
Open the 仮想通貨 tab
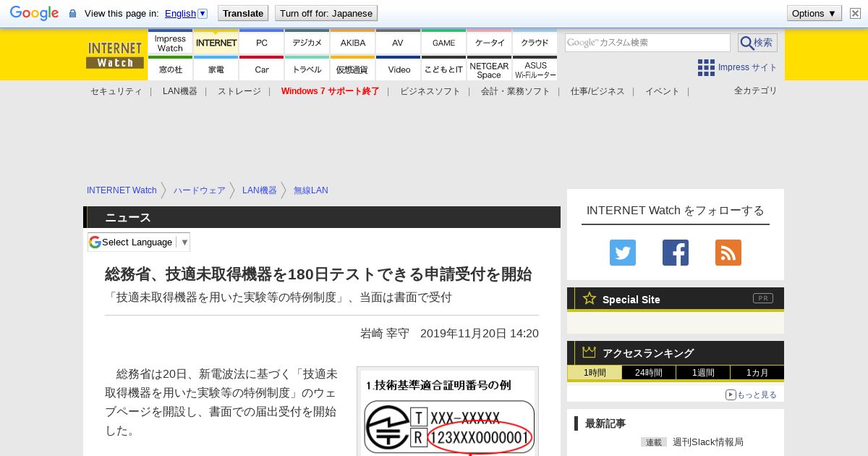point(352,69)
